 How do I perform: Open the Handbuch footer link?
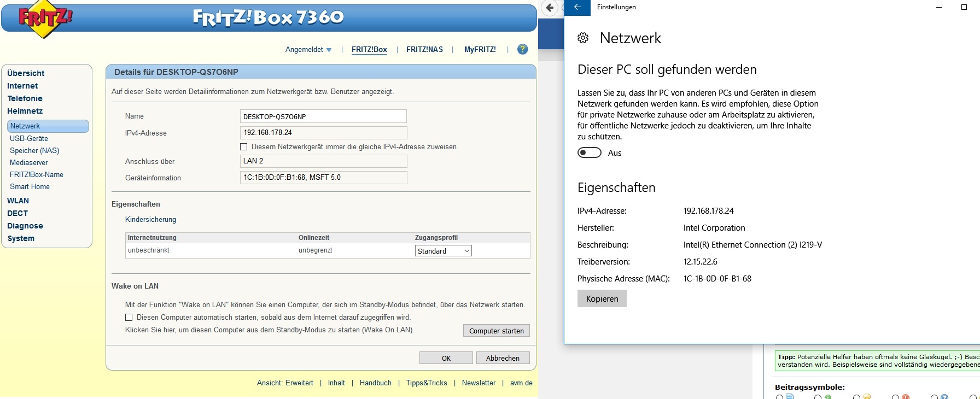click(x=376, y=383)
